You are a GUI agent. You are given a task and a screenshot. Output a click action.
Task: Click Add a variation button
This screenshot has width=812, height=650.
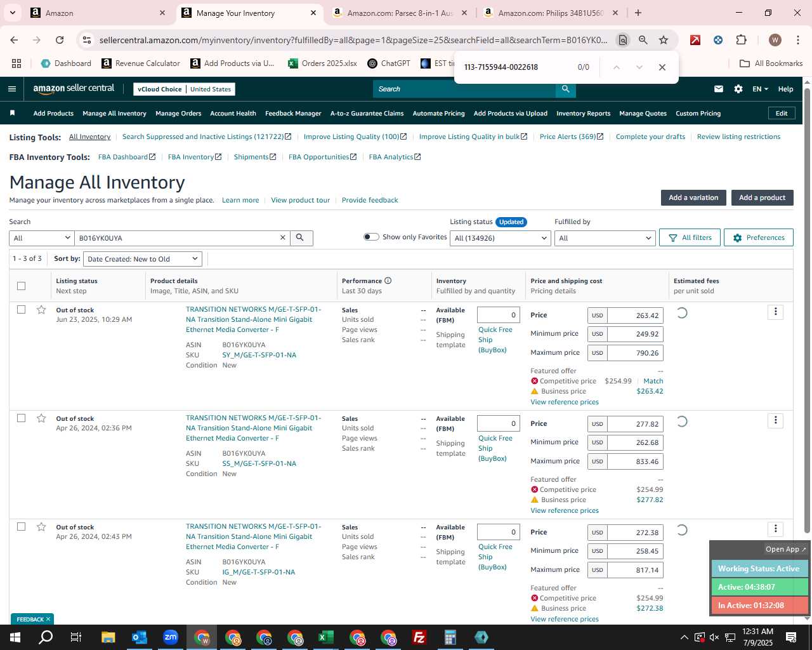[693, 197]
